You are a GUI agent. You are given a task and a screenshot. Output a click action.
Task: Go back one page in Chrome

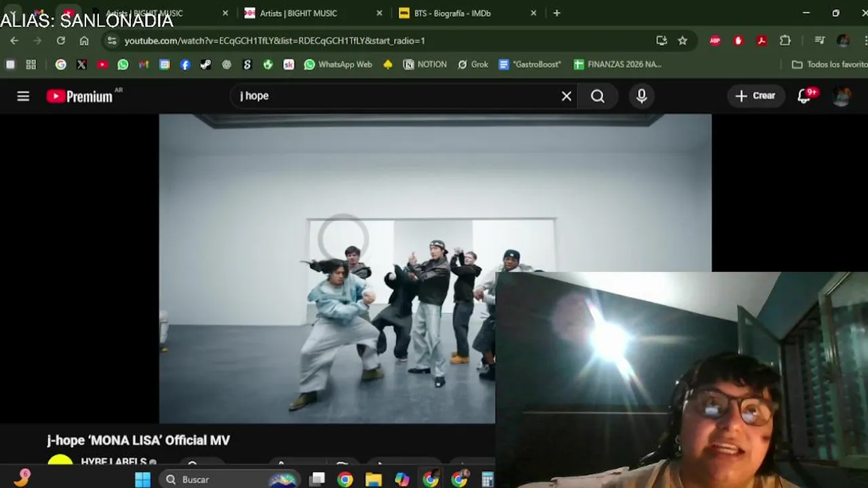pos(14,41)
